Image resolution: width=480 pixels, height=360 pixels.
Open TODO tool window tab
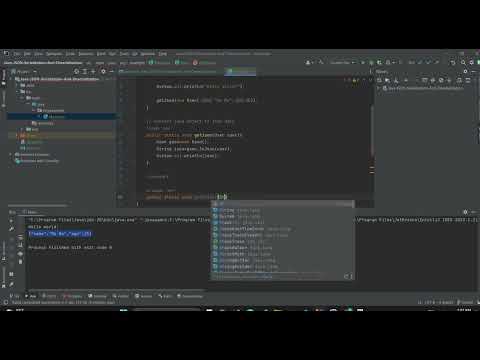tap(49, 296)
